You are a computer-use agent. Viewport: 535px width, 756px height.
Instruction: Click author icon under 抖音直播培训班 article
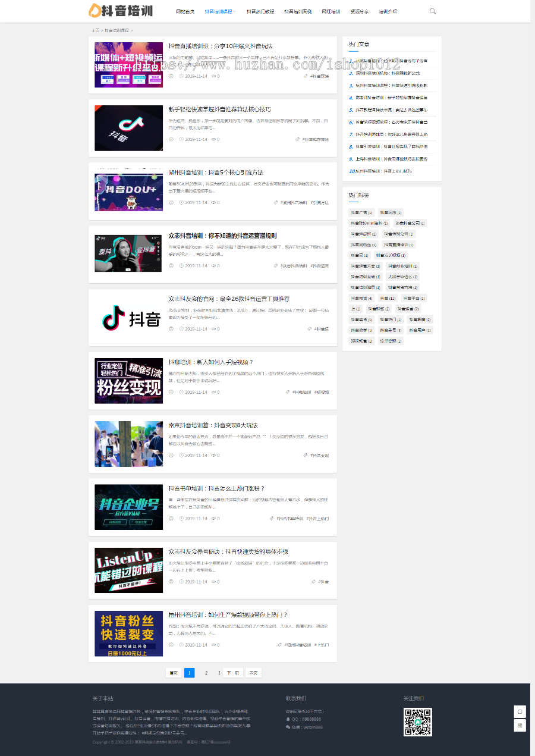tap(171, 76)
